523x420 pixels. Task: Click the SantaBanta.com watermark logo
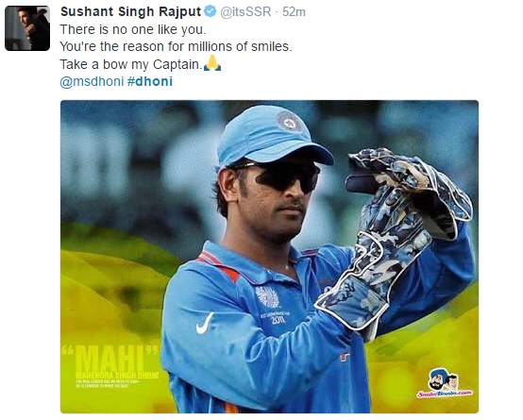click(x=445, y=383)
